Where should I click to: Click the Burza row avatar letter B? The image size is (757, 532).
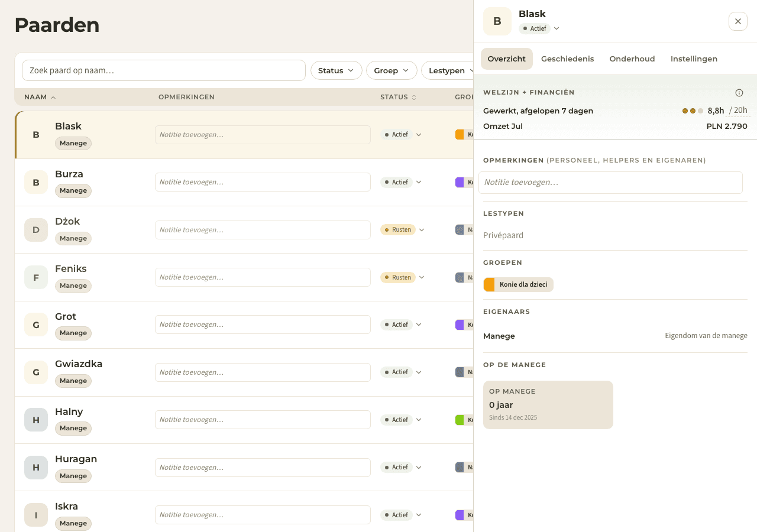(x=36, y=182)
